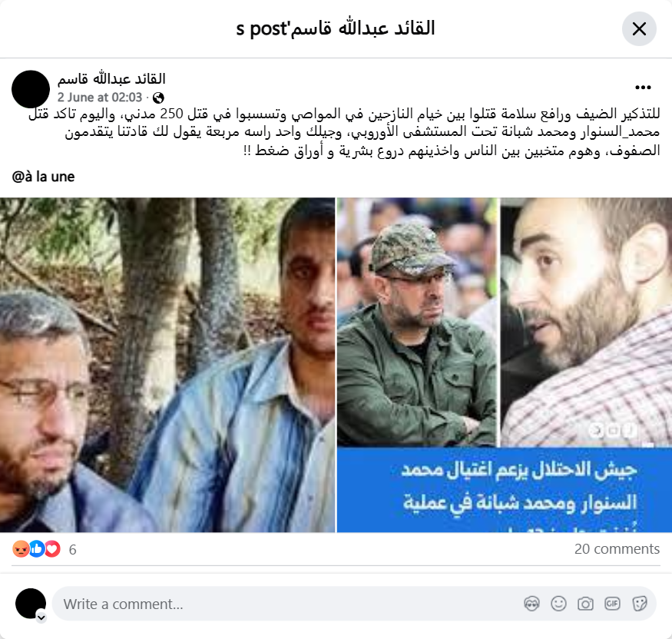Open the sticker picker in comment box
The height and width of the screenshot is (639, 672).
pos(639,604)
